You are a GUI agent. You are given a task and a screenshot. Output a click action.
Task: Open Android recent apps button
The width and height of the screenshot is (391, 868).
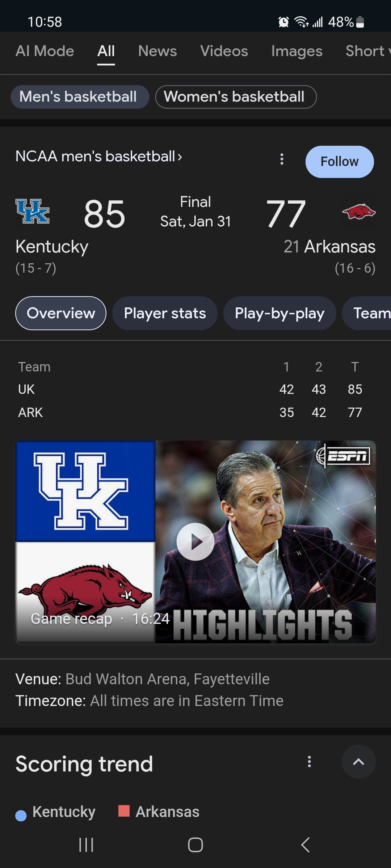point(86,845)
